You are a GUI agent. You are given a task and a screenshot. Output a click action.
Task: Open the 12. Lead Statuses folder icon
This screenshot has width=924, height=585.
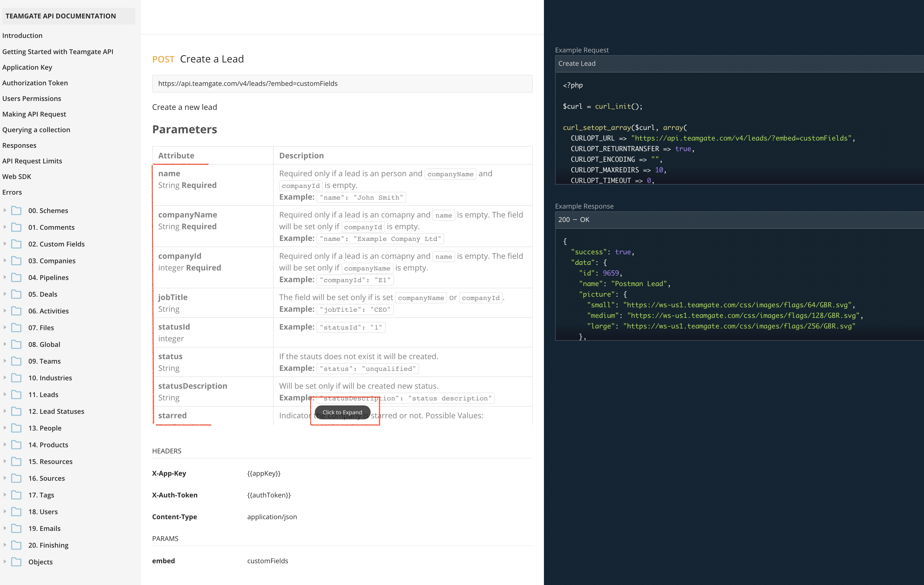click(x=16, y=411)
